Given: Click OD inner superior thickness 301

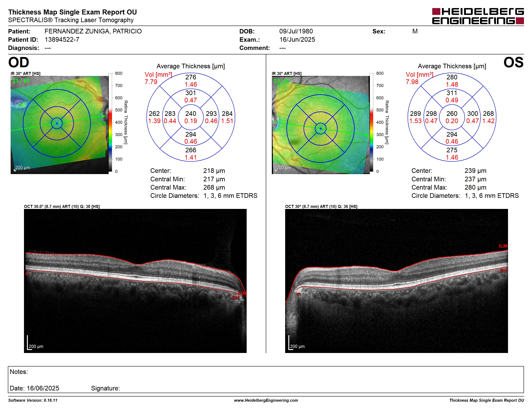Looking at the screenshot, I should coord(191,93).
